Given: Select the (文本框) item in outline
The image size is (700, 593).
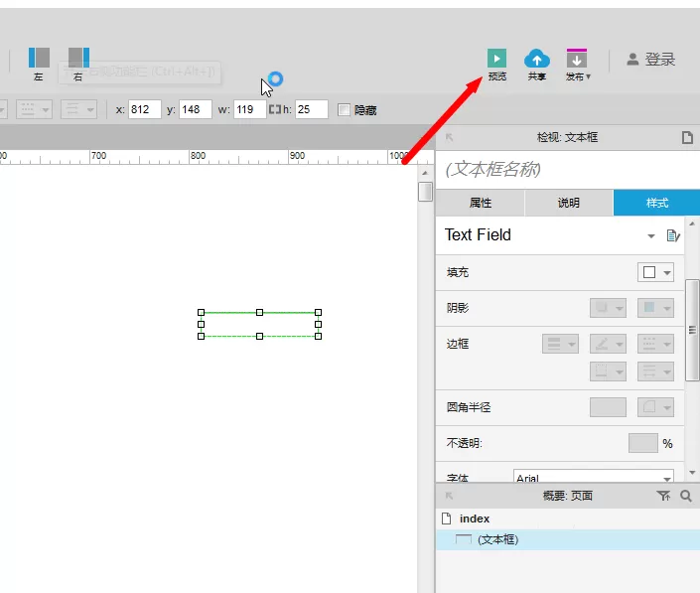Looking at the screenshot, I should point(568,539).
